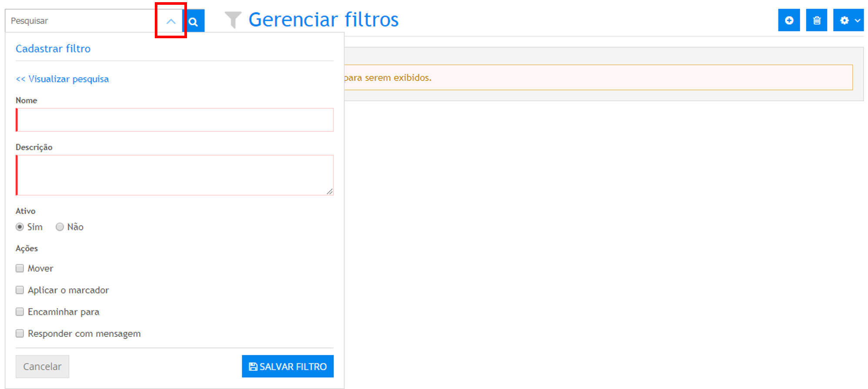The width and height of the screenshot is (868, 389).
Task: Click the Cadastrar filtro heading
Action: [53, 49]
